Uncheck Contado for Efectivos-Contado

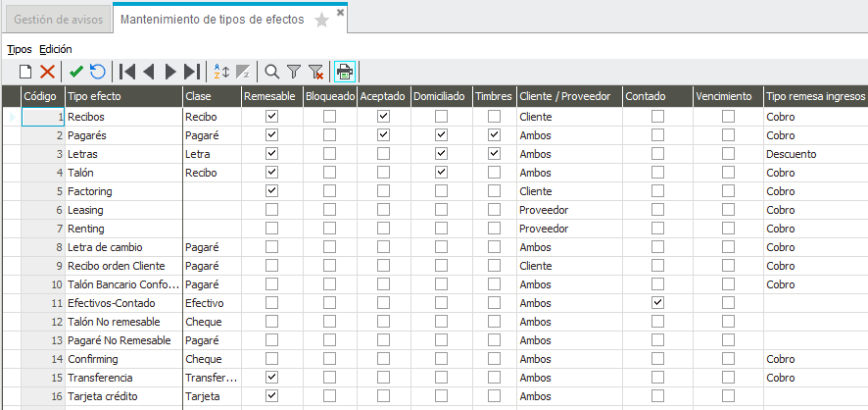point(657,303)
